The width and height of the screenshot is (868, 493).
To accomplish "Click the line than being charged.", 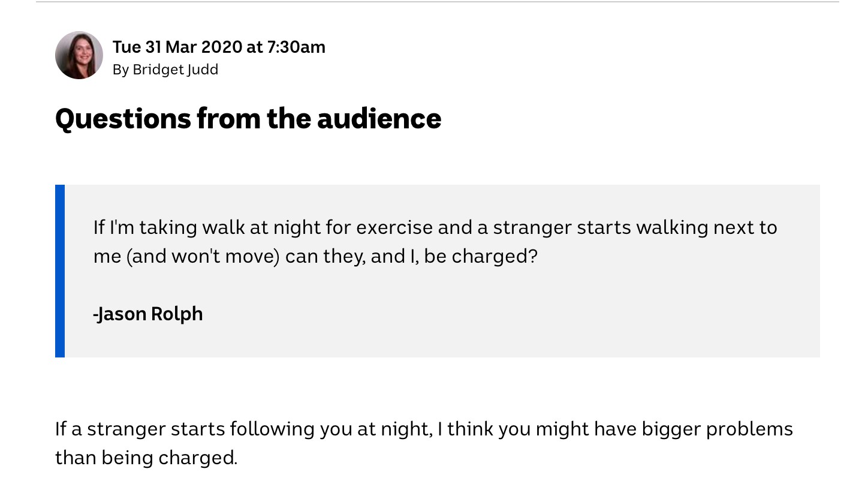I will tap(146, 458).
